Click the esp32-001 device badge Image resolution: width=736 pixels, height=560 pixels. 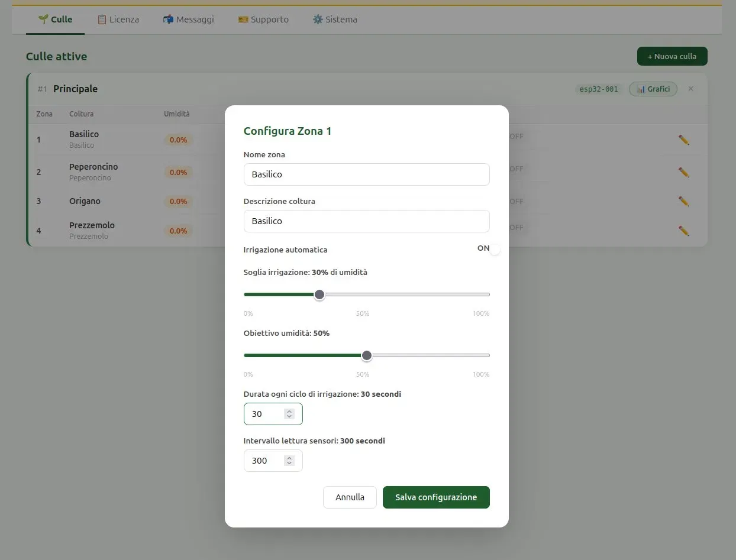(x=598, y=89)
